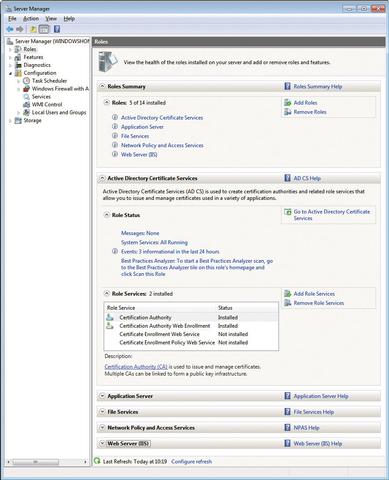Click the Remove Roles icon
The height and width of the screenshot is (480, 389).
(287, 112)
